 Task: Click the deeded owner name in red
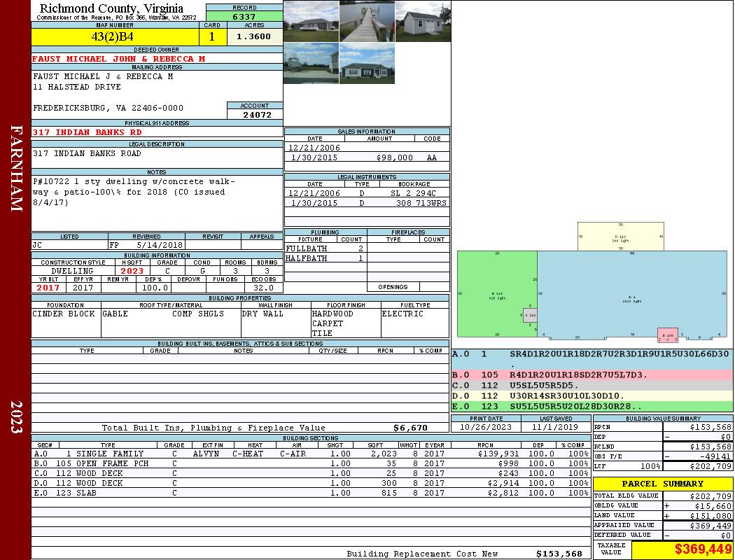coord(119,59)
